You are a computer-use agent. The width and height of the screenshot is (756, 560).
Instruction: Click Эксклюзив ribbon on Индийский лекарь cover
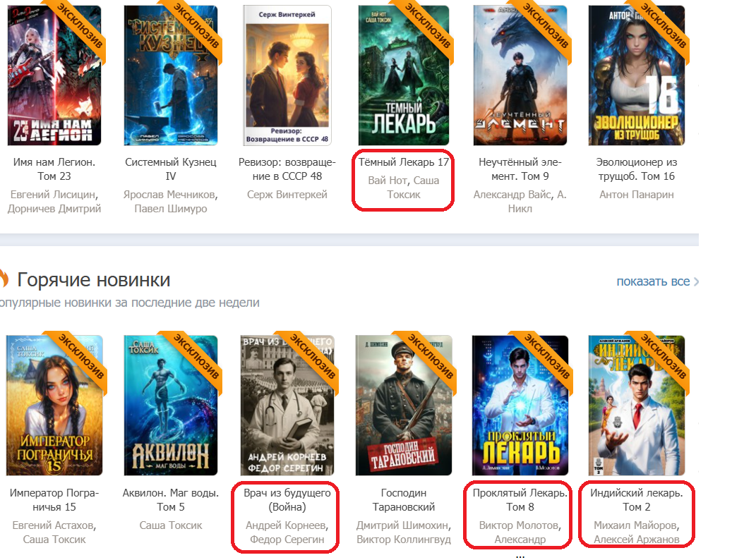pos(663,355)
